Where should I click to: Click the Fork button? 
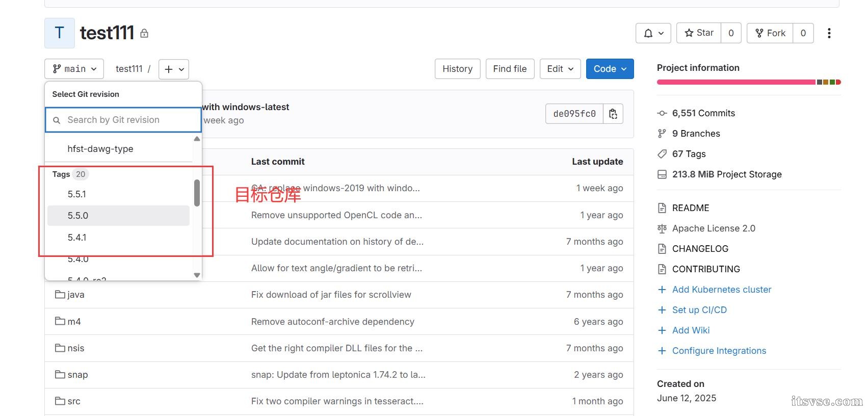point(770,33)
